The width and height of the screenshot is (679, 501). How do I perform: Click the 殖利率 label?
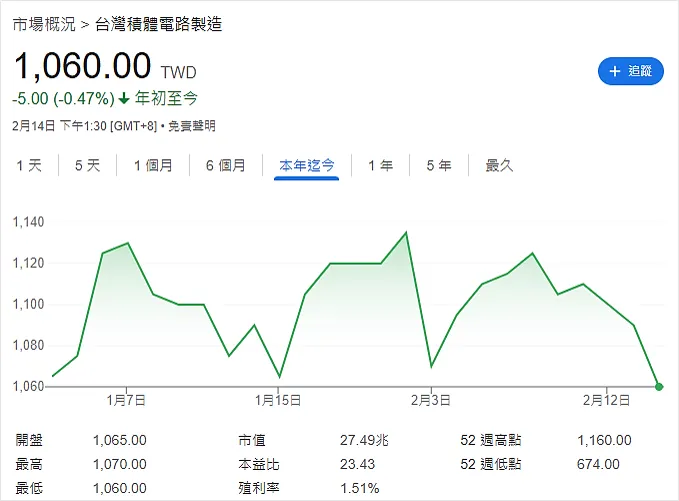(259, 488)
